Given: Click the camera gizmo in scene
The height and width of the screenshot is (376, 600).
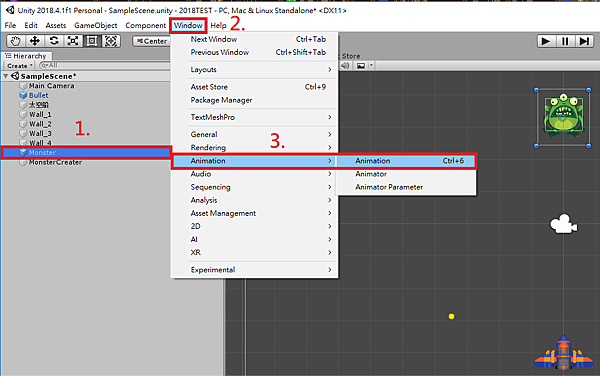Looking at the screenshot, I should tap(563, 224).
